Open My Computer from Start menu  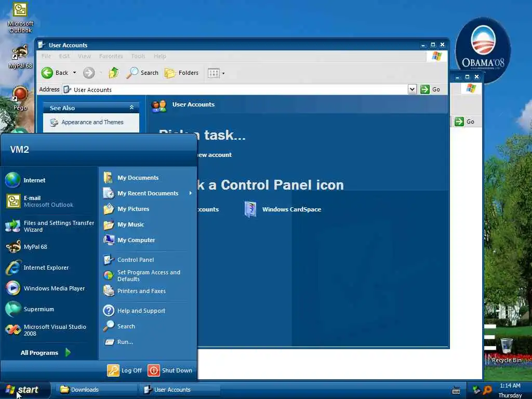[x=148, y=240]
